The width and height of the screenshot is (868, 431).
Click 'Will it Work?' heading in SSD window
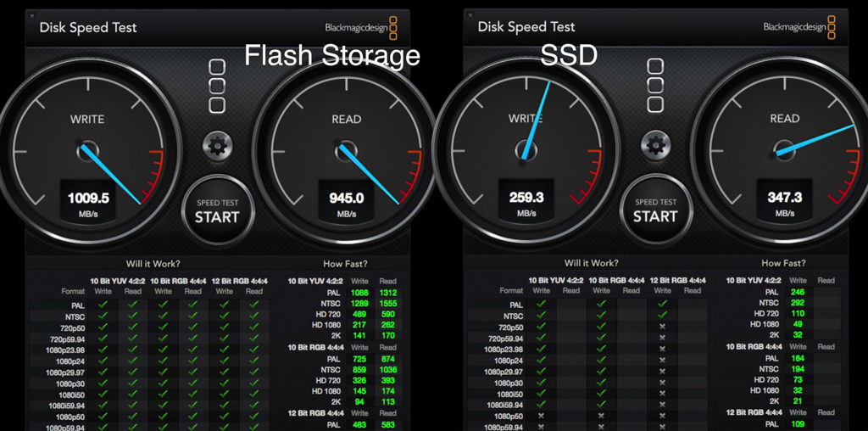[592, 263]
